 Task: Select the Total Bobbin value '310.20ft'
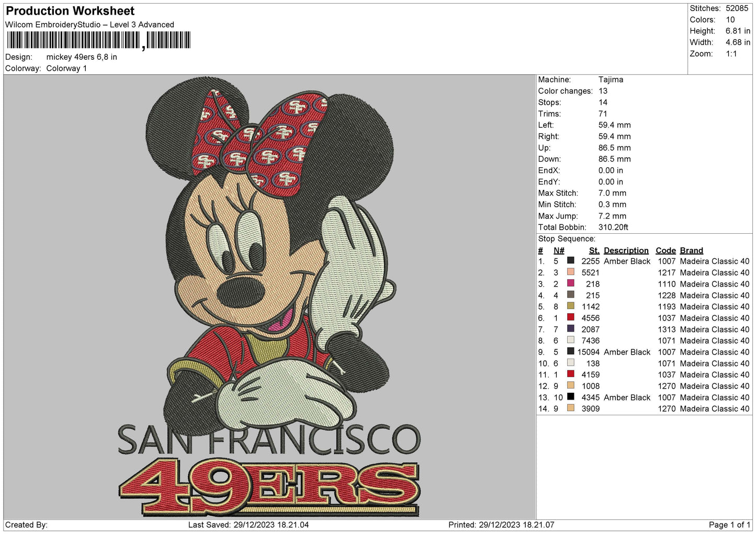coord(614,228)
